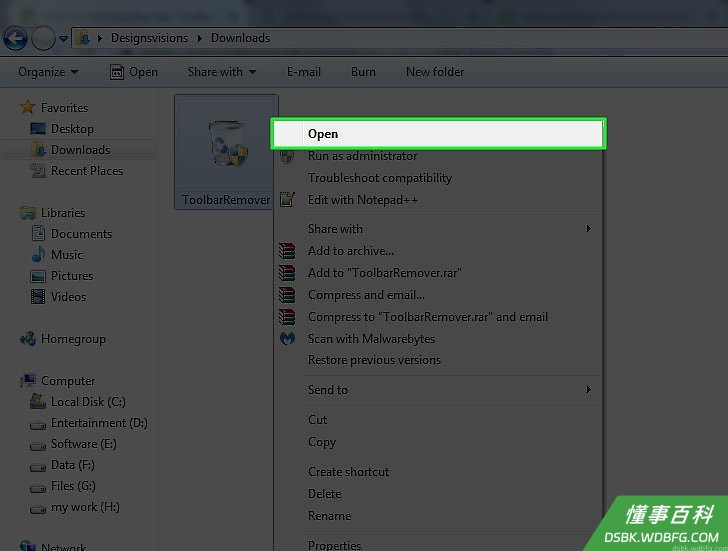Click the shield icon beside Run as administrator
728x551 pixels.
[287, 156]
